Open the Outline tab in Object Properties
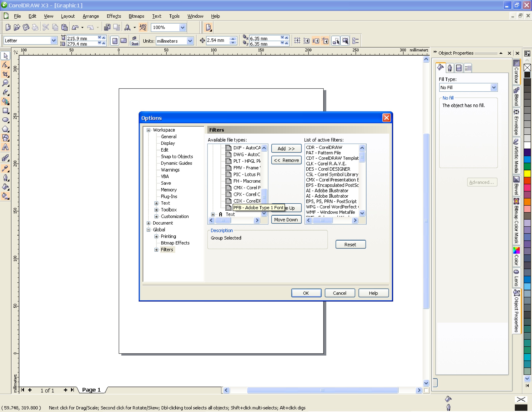The image size is (532, 412). tap(450, 68)
